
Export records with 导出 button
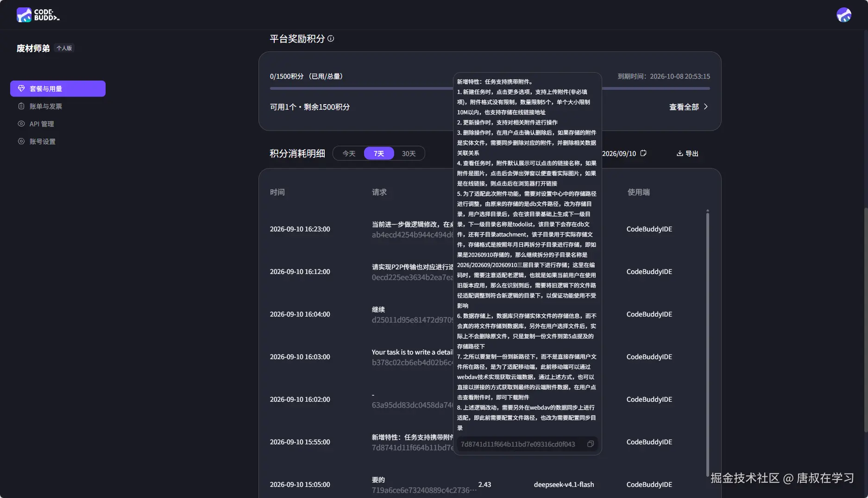point(687,153)
